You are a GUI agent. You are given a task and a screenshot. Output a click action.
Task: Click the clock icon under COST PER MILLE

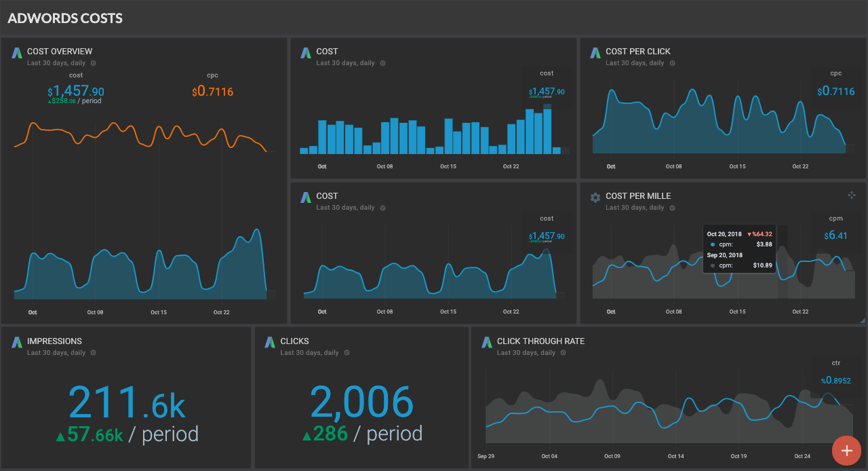click(672, 208)
